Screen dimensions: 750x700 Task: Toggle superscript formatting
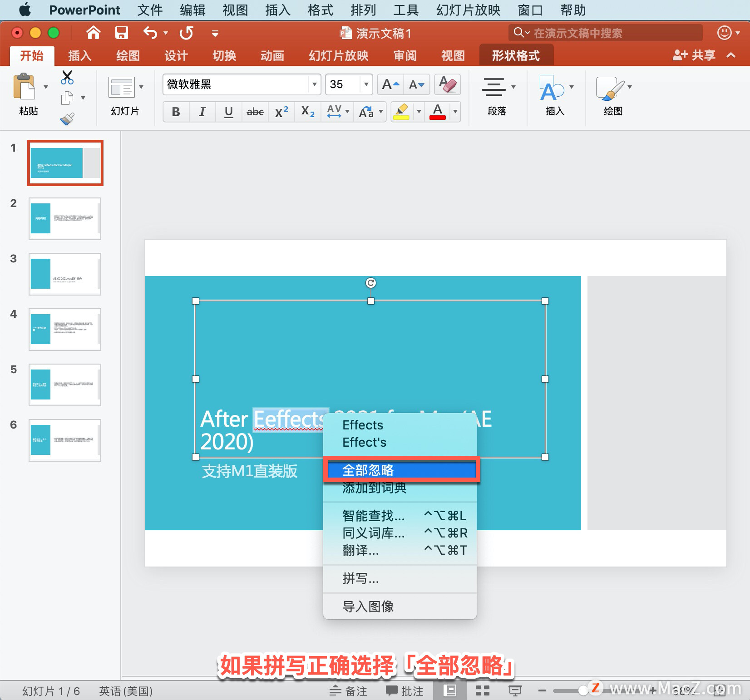281,112
